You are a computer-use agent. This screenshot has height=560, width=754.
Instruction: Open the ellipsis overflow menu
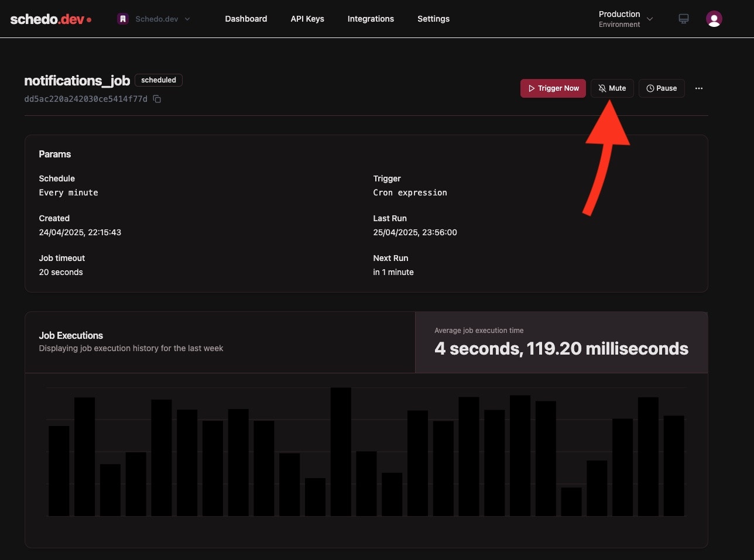click(x=699, y=88)
